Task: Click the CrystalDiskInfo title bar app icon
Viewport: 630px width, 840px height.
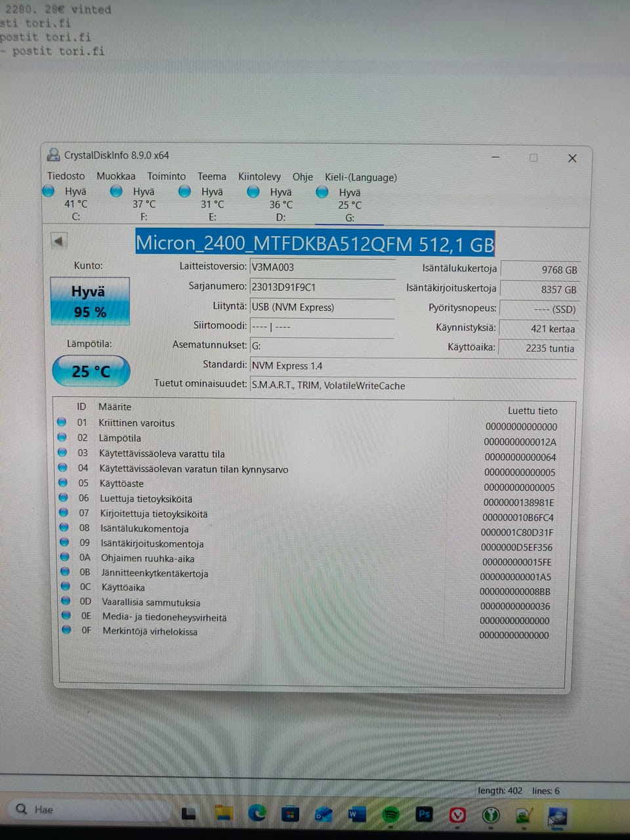Action: click(x=53, y=155)
